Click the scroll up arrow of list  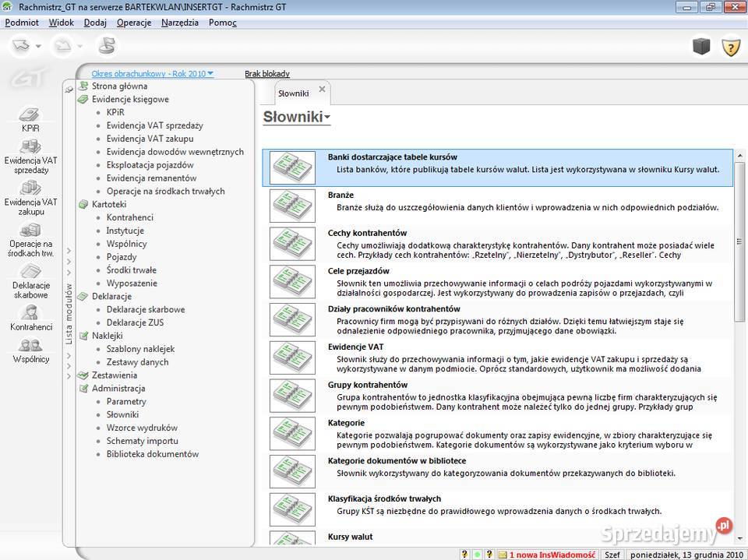tap(739, 156)
